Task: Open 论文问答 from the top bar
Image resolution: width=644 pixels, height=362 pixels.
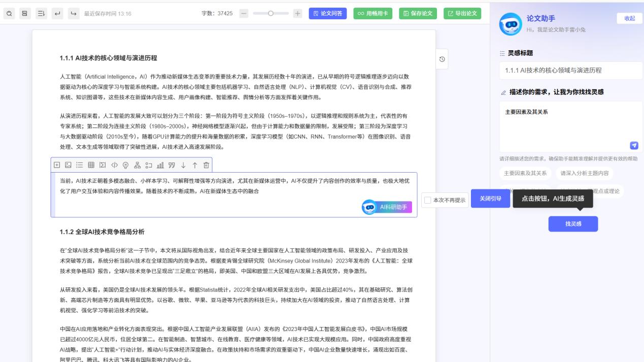Action: click(329, 14)
